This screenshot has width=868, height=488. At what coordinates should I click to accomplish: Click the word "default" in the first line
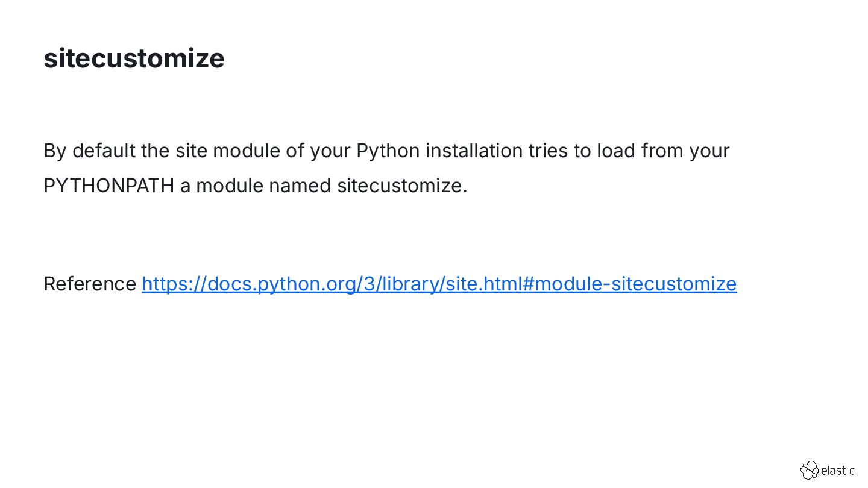(x=104, y=151)
